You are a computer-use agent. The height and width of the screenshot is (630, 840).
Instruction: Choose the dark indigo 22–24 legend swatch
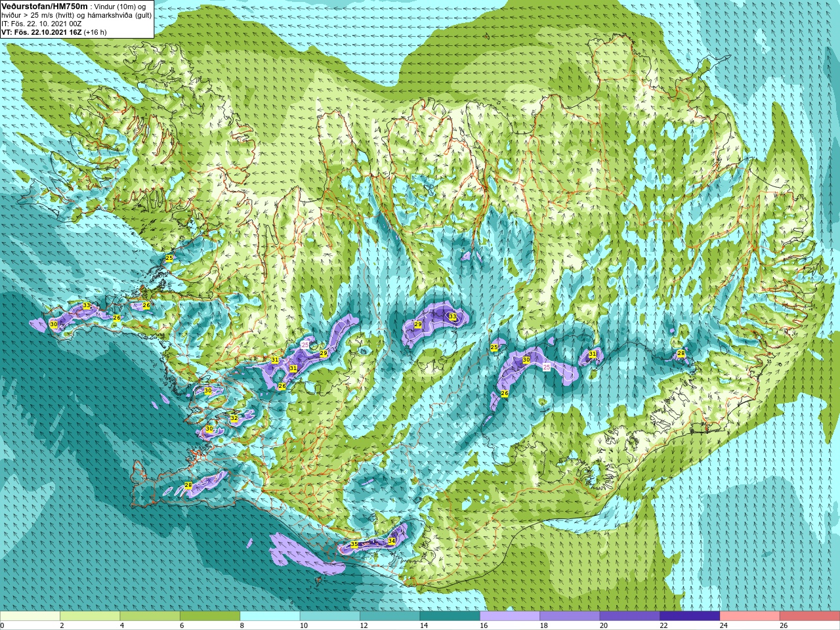point(690,616)
